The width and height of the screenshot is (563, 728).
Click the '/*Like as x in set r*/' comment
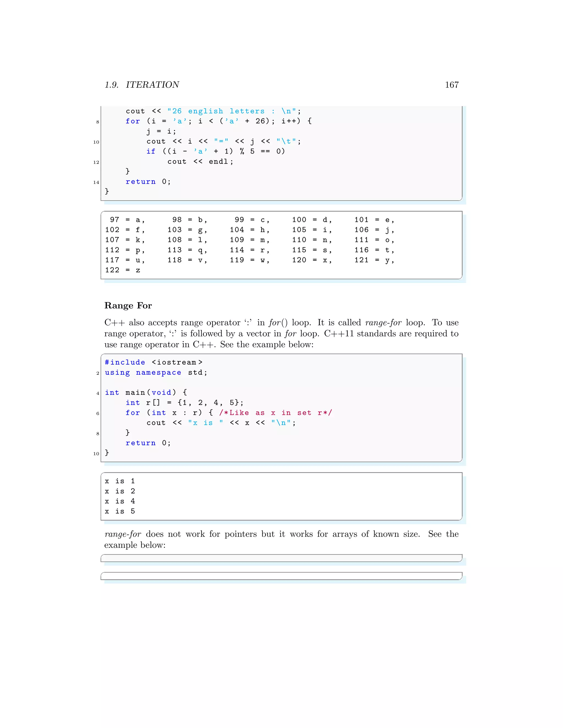click(275, 413)
